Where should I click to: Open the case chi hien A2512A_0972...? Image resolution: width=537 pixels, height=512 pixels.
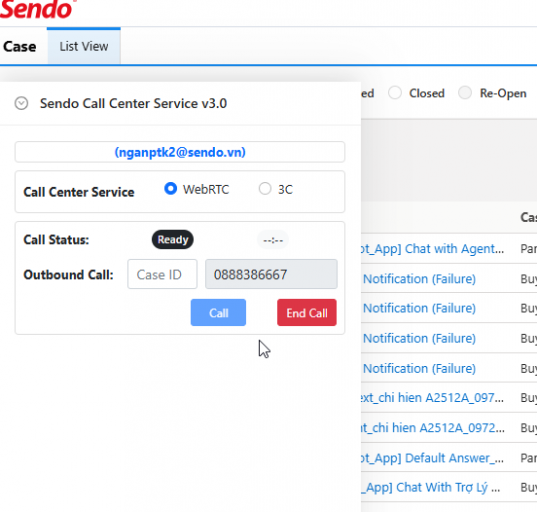pyautogui.click(x=432, y=428)
